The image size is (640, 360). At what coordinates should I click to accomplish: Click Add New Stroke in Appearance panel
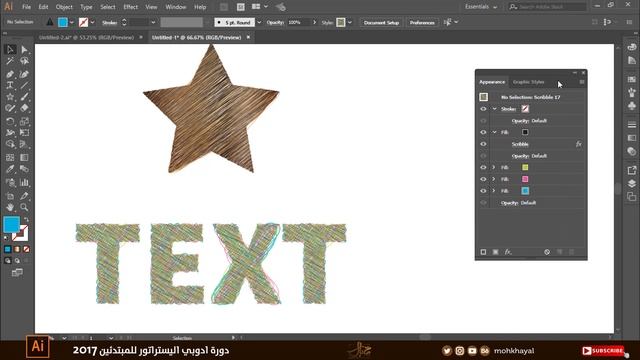pyautogui.click(x=483, y=252)
